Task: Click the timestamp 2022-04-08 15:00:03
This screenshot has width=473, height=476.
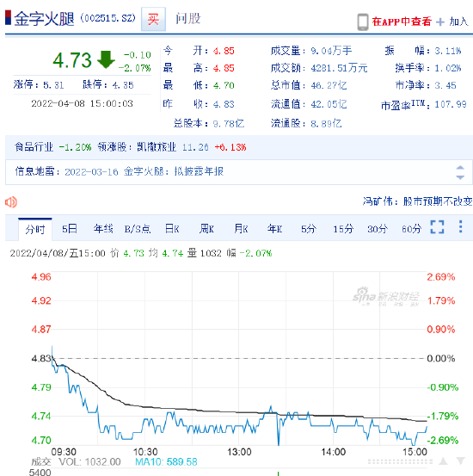Action: (82, 103)
